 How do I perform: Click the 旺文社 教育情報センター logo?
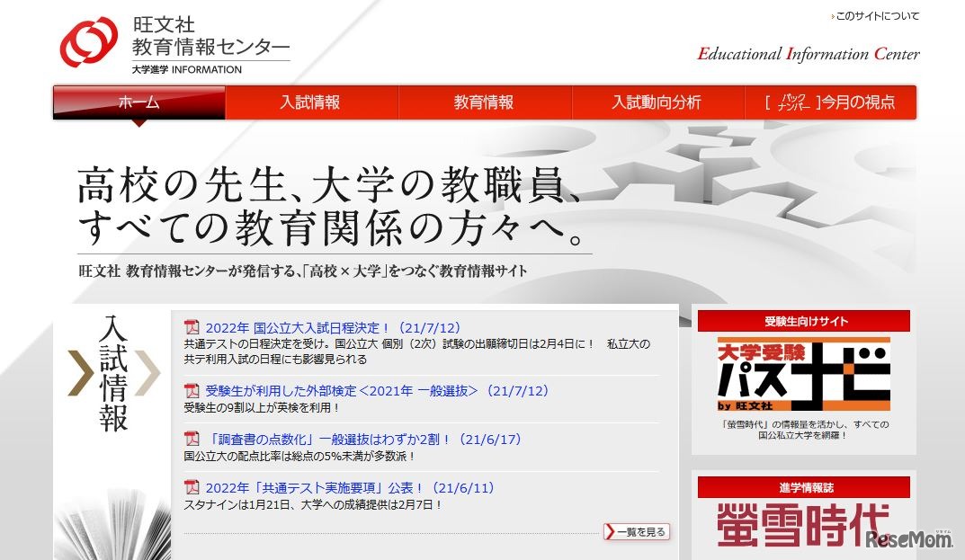[x=171, y=40]
